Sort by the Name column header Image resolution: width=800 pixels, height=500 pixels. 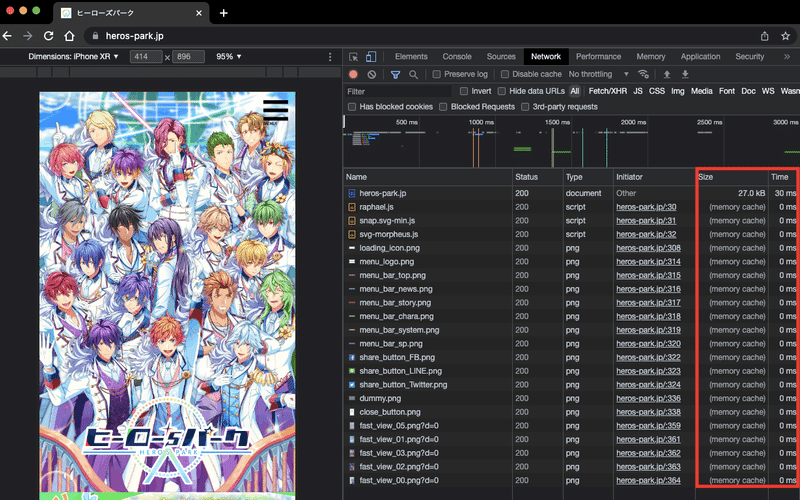tap(428, 177)
